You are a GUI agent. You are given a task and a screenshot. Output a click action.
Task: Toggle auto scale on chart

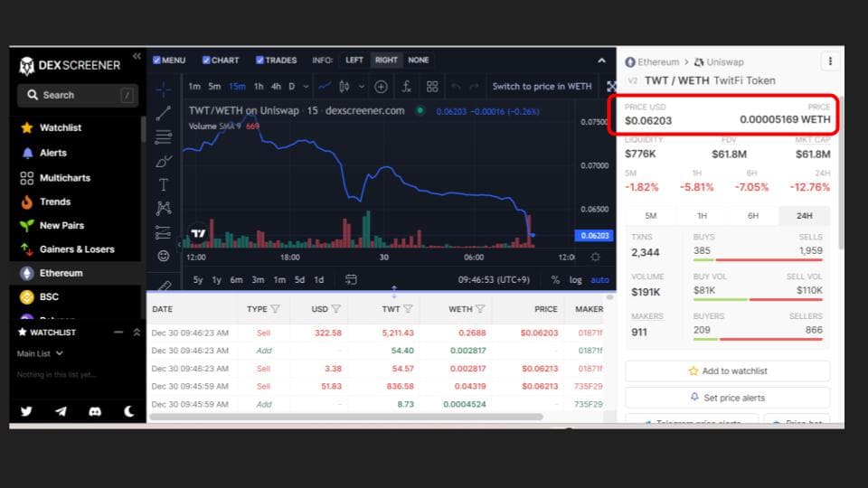click(599, 280)
